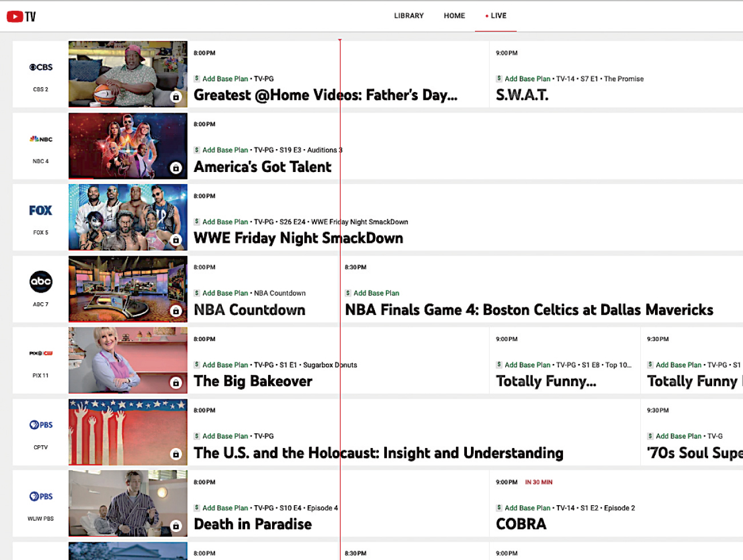This screenshot has height=560, width=743.
Task: Select the PIX 11 CW channel logo
Action: 41,353
